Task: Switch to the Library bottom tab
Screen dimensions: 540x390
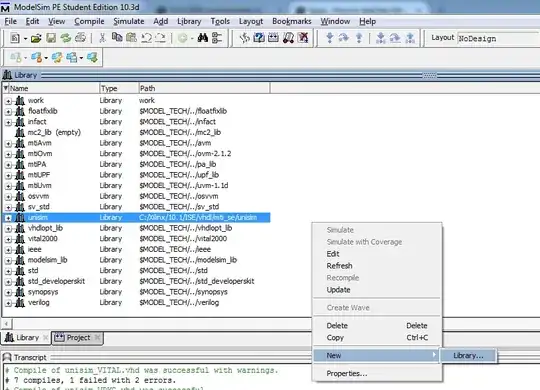Action: pos(27,338)
